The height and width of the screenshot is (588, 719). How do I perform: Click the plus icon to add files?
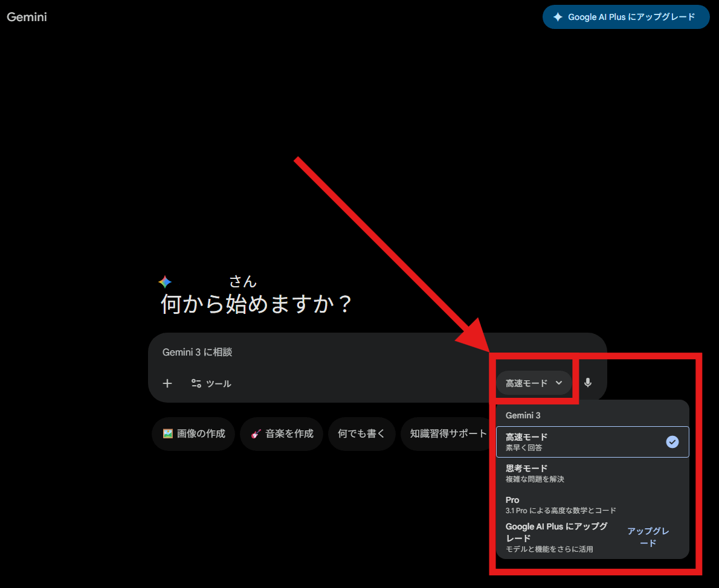click(167, 383)
